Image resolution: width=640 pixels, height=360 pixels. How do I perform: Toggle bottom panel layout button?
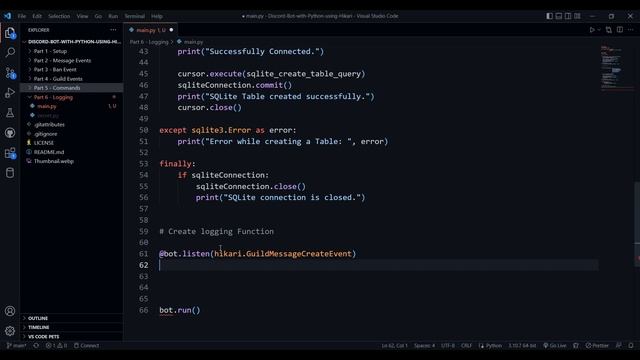coord(559,16)
